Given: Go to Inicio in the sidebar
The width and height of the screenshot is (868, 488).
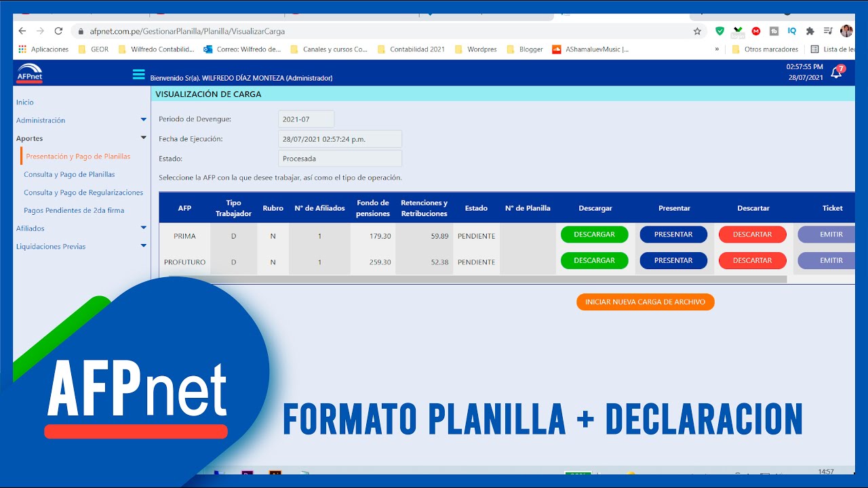Looking at the screenshot, I should click(25, 102).
